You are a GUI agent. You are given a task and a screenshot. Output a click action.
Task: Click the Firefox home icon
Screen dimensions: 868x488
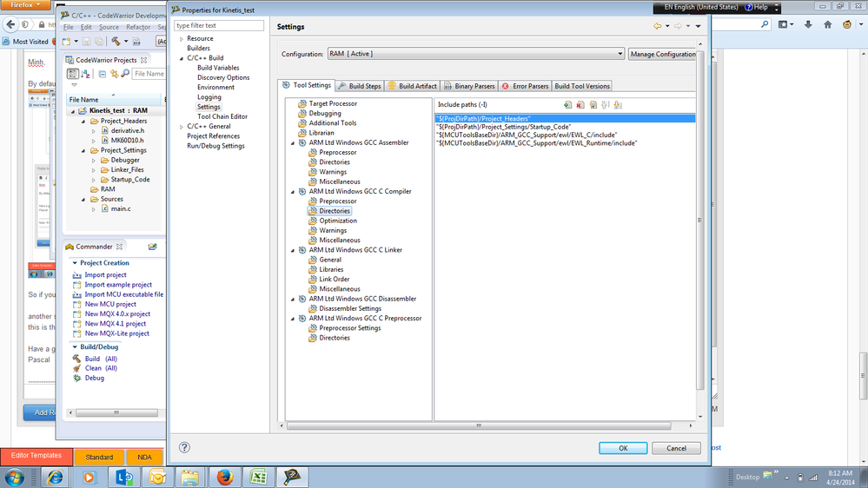click(827, 25)
